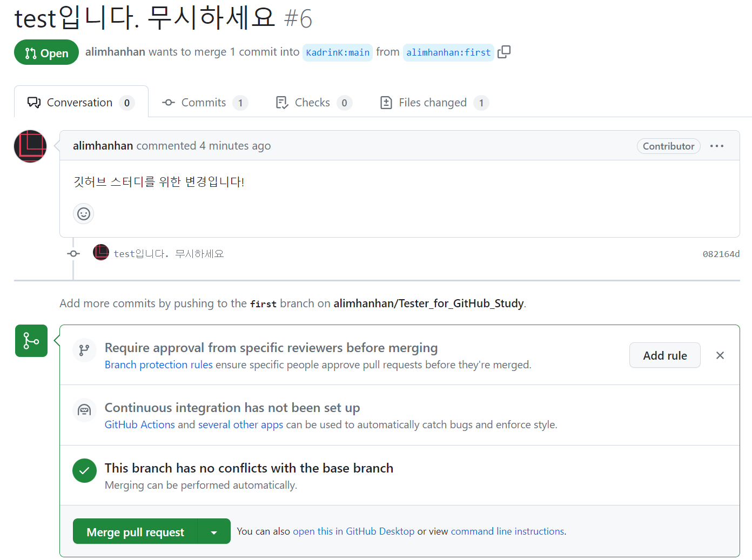Screen dimensions: 752x560
Task: Switch to the Conversation tab
Action: point(81,102)
